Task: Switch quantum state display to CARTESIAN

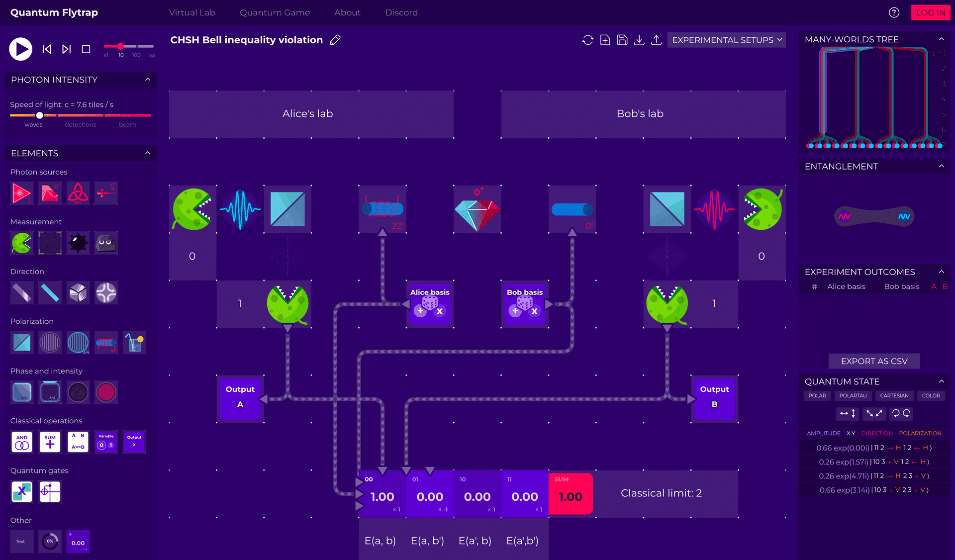Action: coord(894,395)
